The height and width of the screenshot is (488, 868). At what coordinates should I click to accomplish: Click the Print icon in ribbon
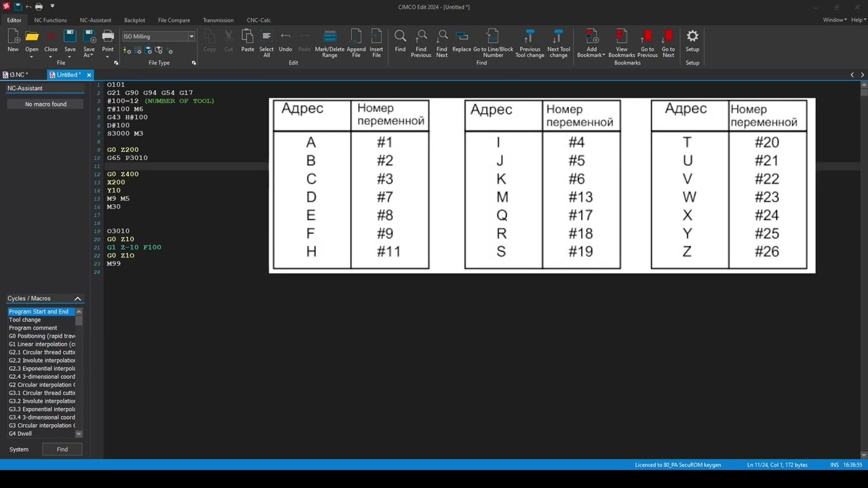(x=108, y=37)
